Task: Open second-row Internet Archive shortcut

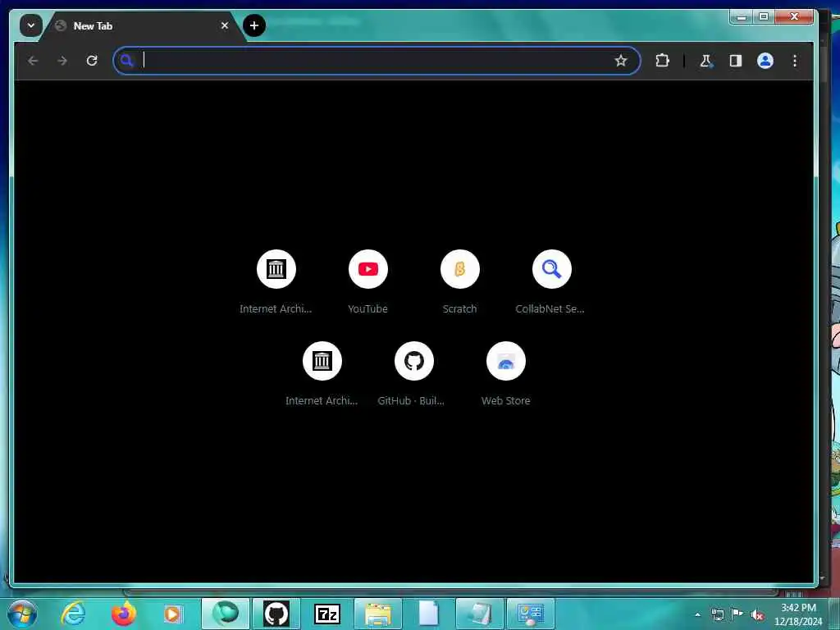Action: [322, 361]
